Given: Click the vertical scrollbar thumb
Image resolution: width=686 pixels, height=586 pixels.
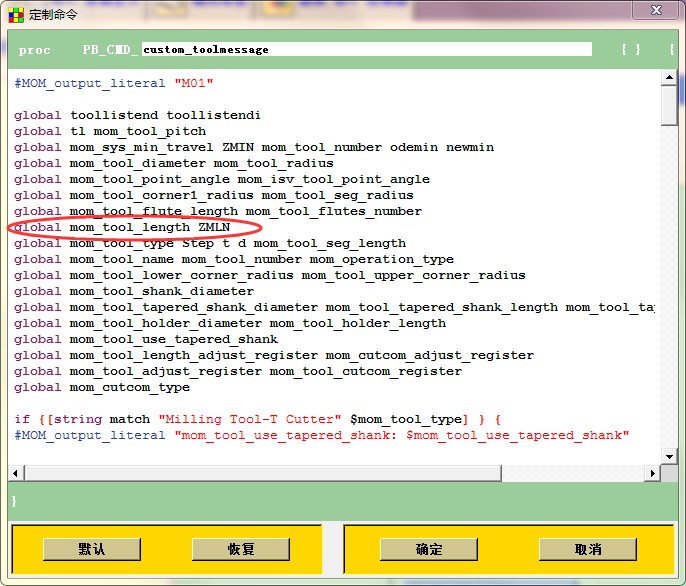Looking at the screenshot, I should pos(669,105).
